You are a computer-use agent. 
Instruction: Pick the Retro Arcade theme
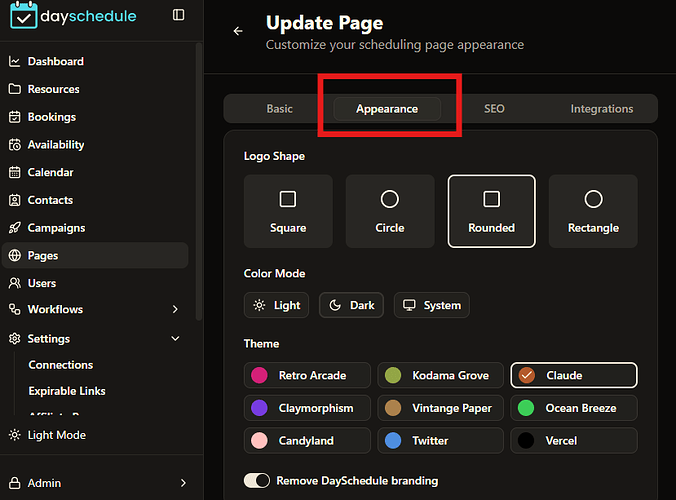click(307, 375)
